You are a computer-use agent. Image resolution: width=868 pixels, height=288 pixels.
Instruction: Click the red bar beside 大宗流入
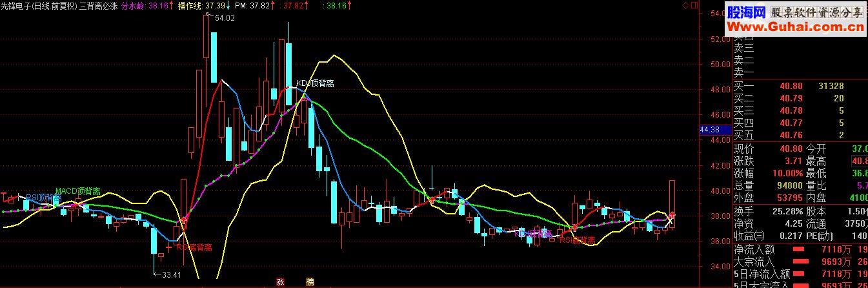(800, 262)
